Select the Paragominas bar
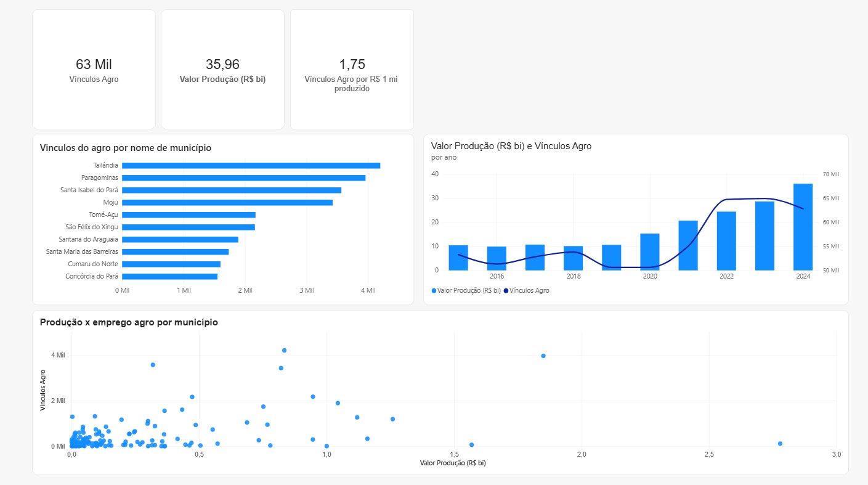Screen dimensions: 868x485 [243, 177]
